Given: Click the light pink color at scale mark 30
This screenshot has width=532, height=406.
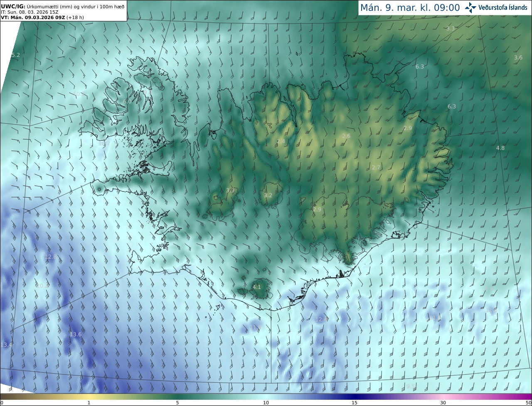Looking at the screenshot, I should point(443,397).
